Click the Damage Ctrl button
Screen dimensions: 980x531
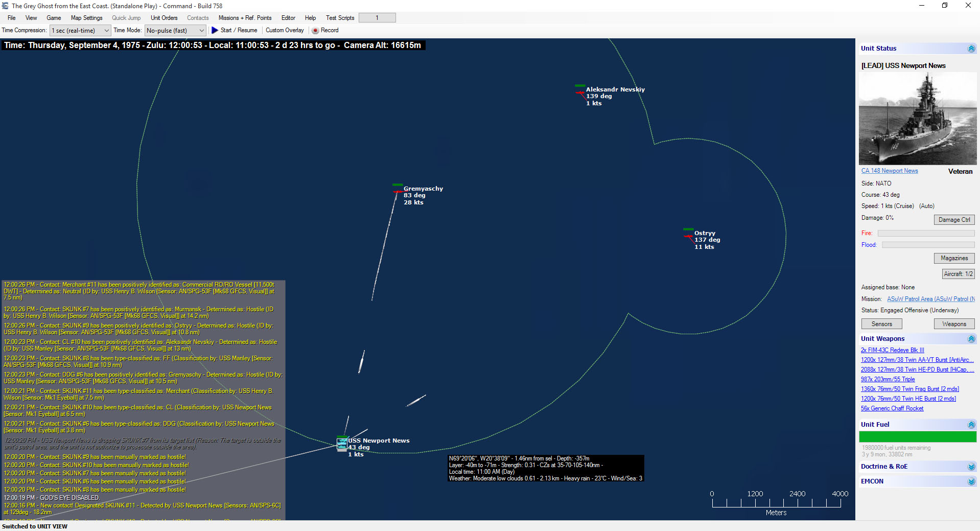[x=953, y=219]
